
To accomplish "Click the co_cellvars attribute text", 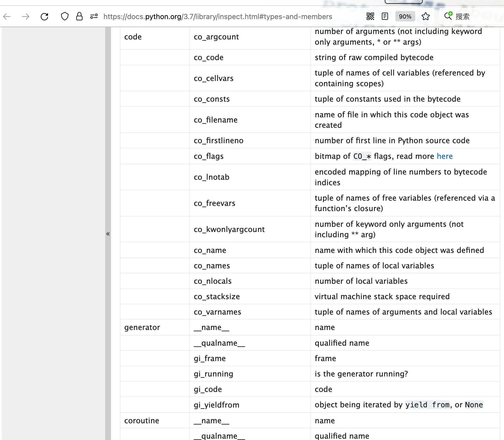I will (214, 78).
